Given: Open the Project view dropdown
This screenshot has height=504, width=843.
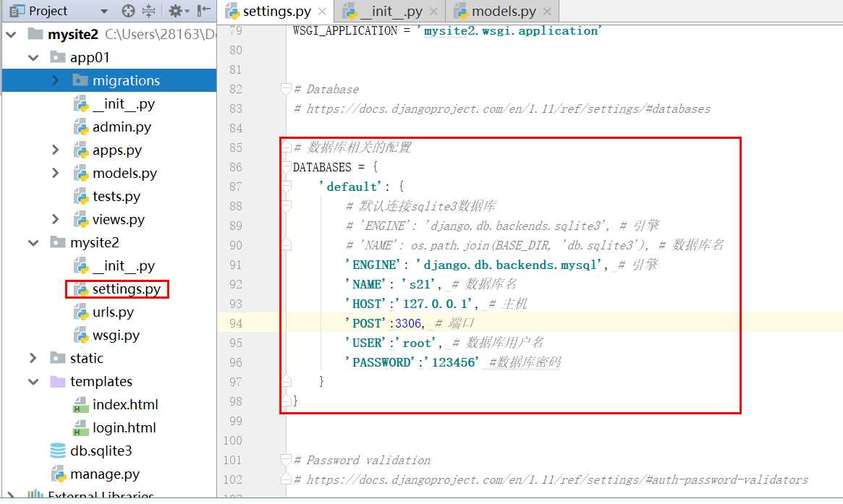Looking at the screenshot, I should click(x=104, y=11).
